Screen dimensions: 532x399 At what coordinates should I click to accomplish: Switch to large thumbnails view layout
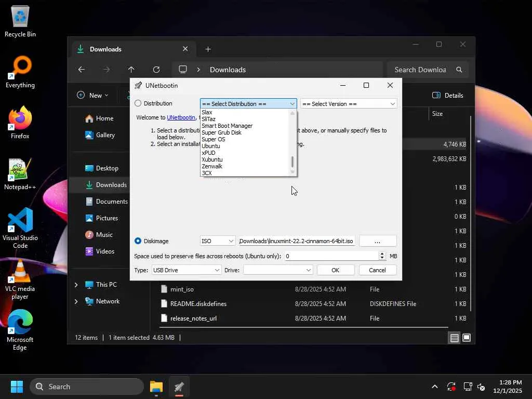pos(467,338)
